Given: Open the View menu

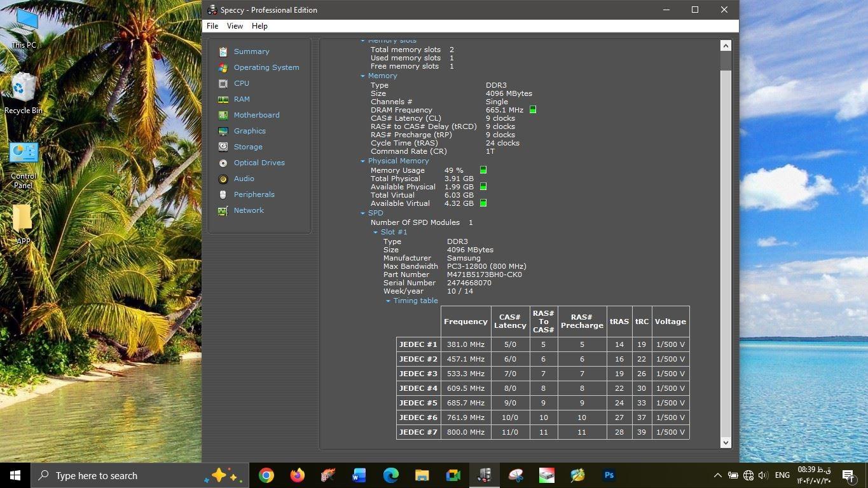Looking at the screenshot, I should click(235, 26).
